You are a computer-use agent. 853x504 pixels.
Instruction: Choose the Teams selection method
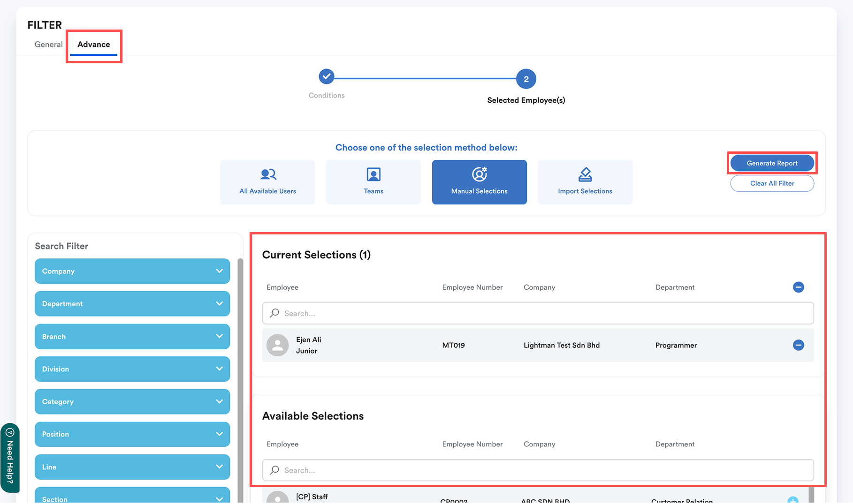373,182
